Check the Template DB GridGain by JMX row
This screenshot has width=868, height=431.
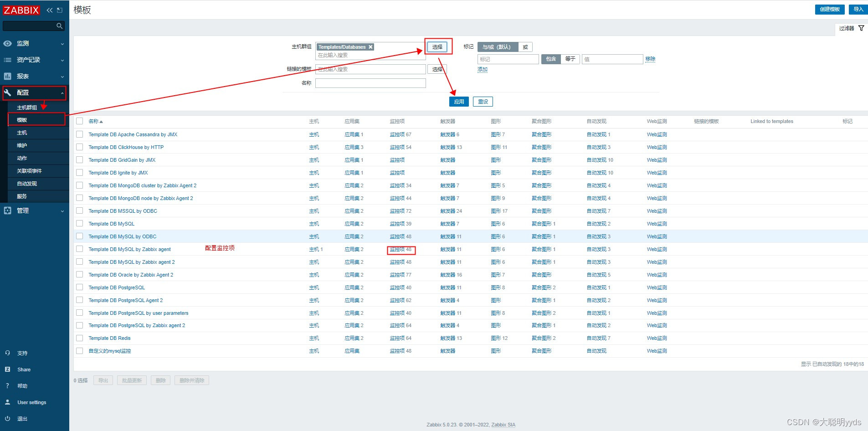pyautogui.click(x=80, y=160)
